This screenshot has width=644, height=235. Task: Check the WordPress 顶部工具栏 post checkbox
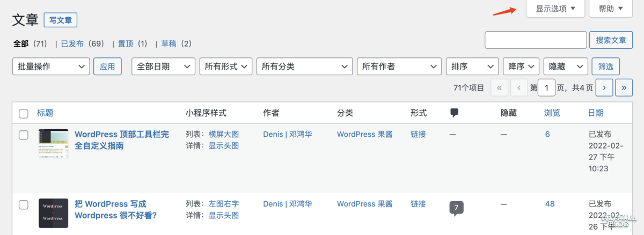[24, 135]
